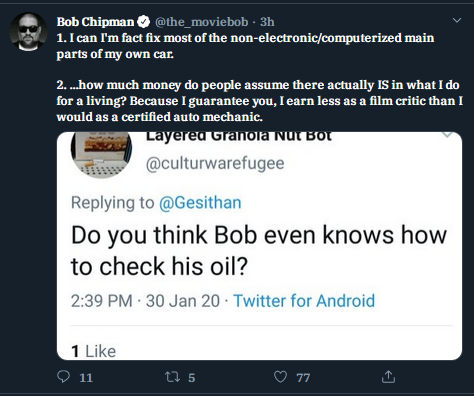Open the share upload icon
474x396 pixels.
point(388,376)
